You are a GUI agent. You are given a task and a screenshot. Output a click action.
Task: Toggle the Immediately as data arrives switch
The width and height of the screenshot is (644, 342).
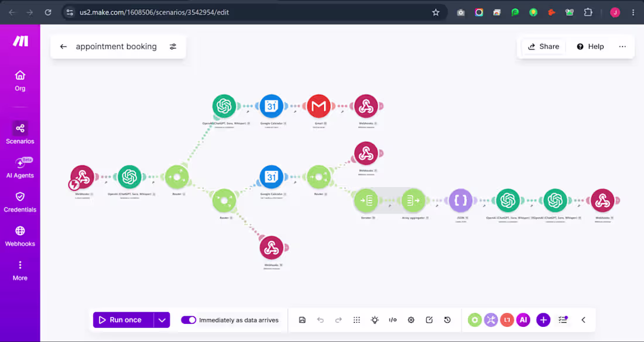[x=189, y=320]
